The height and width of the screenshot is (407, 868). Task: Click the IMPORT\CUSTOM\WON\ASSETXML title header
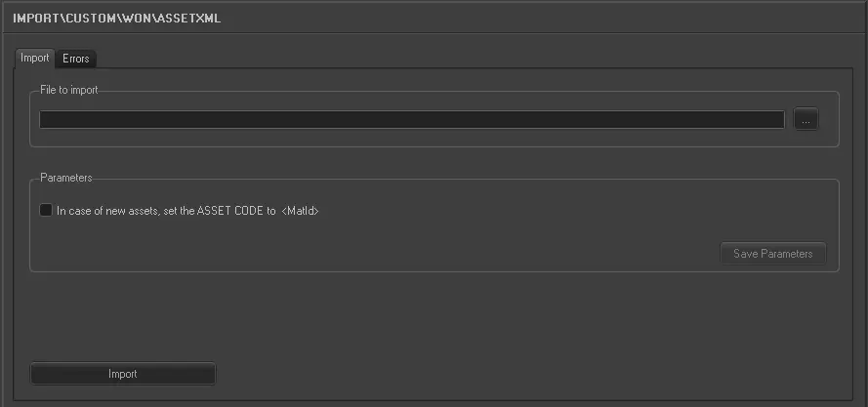tap(116, 18)
